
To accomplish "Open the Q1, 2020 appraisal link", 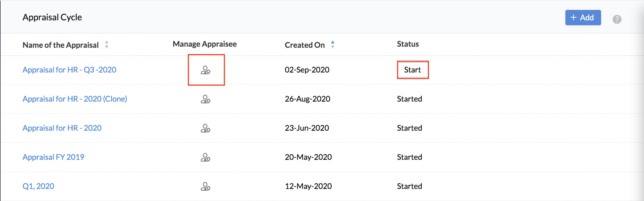I will tap(38, 186).
